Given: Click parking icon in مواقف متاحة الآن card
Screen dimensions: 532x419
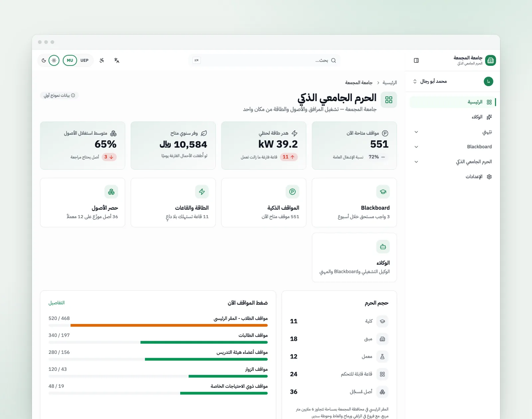Looking at the screenshot, I should tap(385, 133).
